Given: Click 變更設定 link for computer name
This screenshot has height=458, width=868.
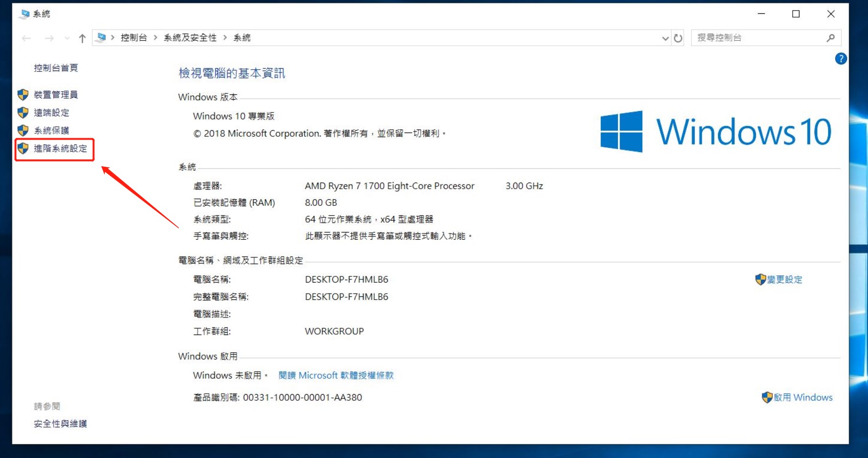Looking at the screenshot, I should click(x=784, y=280).
